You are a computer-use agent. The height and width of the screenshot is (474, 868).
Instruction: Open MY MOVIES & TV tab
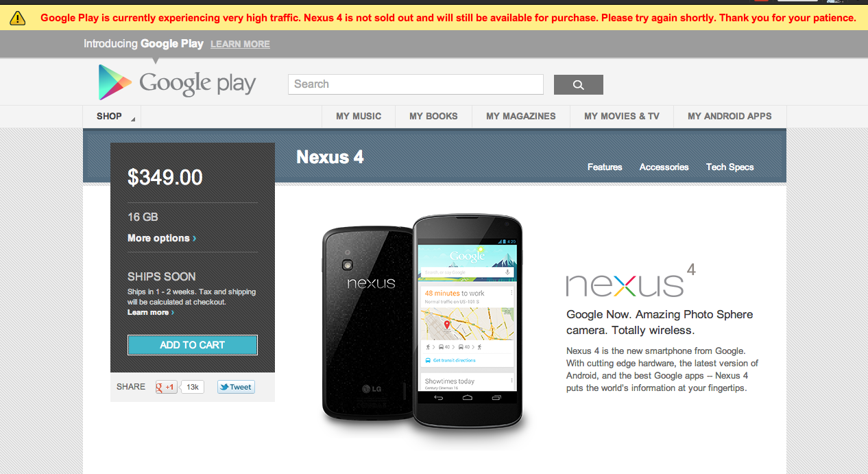click(x=622, y=117)
